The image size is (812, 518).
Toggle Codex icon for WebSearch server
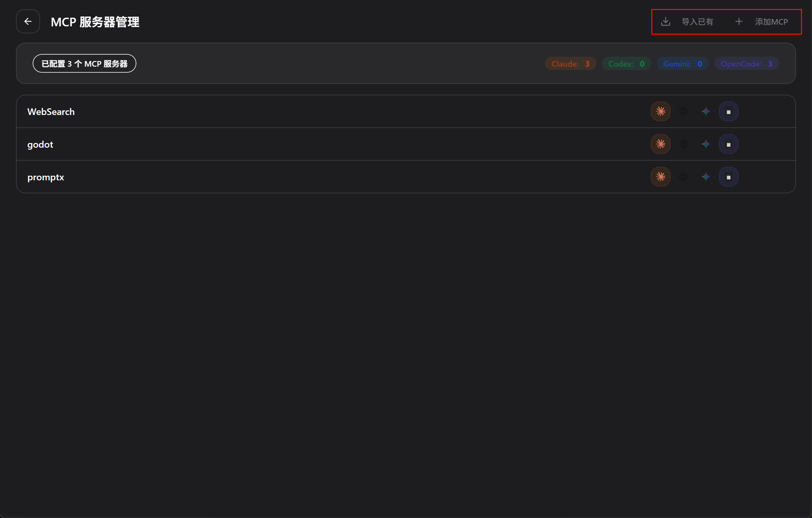683,112
